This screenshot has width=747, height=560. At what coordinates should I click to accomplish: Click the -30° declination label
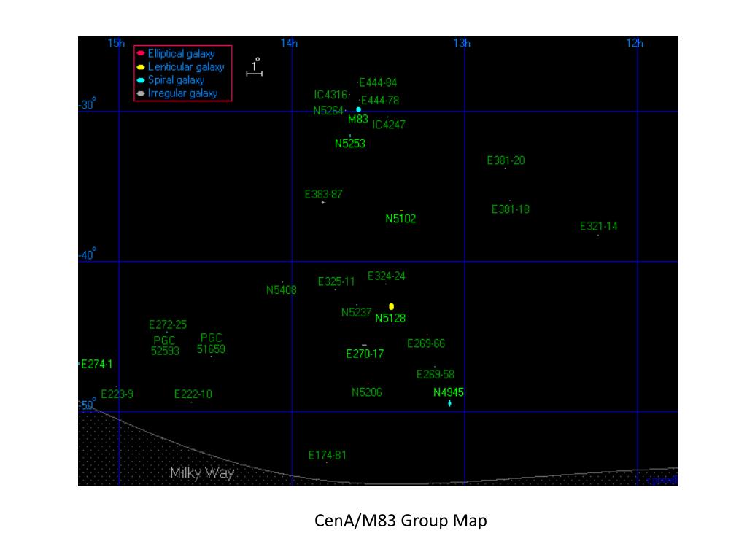pos(88,104)
